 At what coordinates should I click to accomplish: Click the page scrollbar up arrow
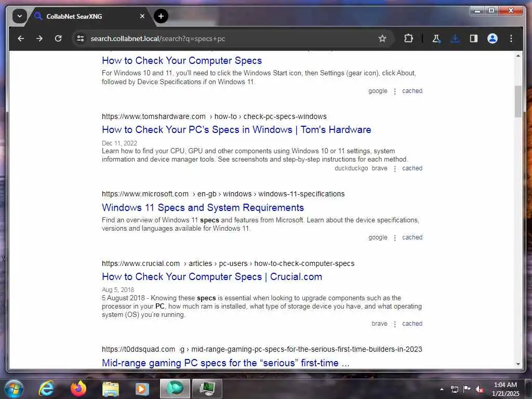pyautogui.click(x=518, y=56)
